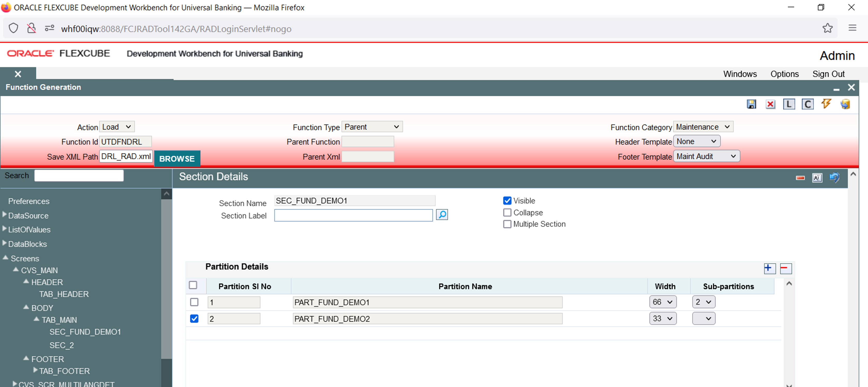Click the red X delete toolbar icon
The image size is (868, 387).
(x=770, y=104)
